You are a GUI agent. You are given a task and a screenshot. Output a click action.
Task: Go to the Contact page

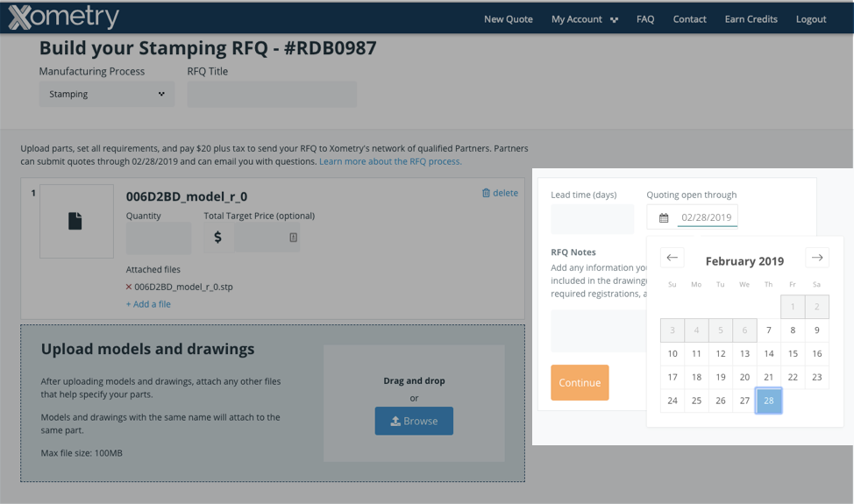coord(689,19)
